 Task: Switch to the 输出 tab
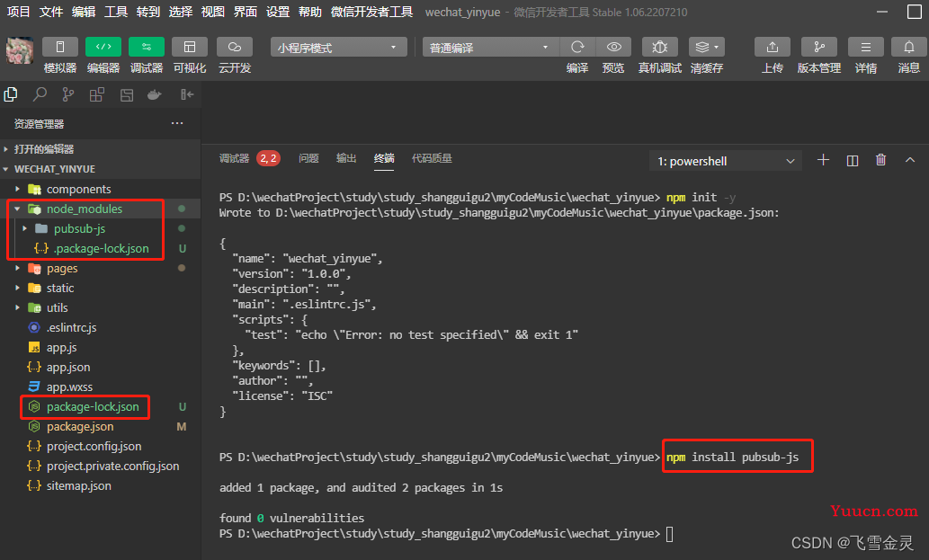click(x=346, y=158)
